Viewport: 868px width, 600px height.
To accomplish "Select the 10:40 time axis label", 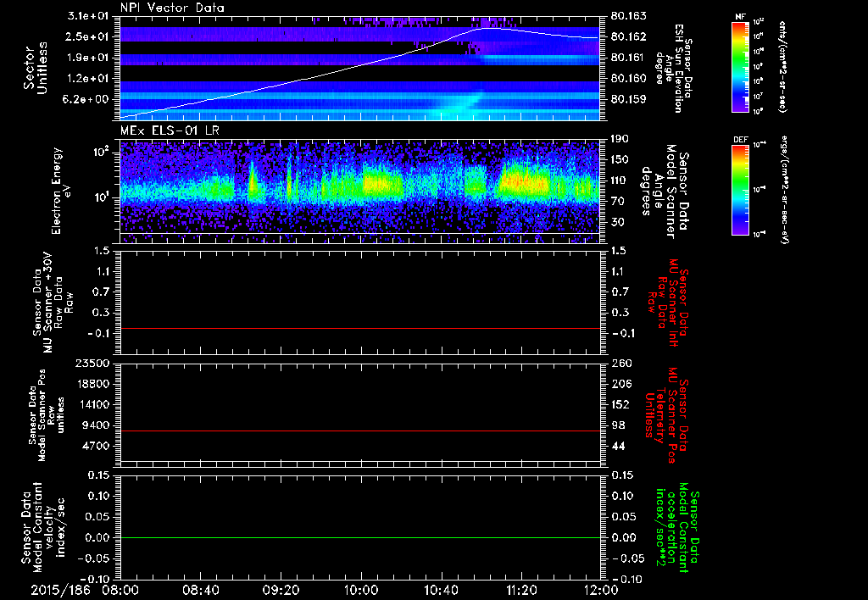I will [x=441, y=589].
